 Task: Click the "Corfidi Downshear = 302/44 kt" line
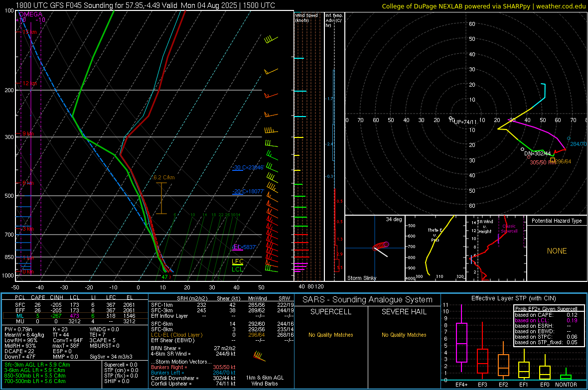193,378
